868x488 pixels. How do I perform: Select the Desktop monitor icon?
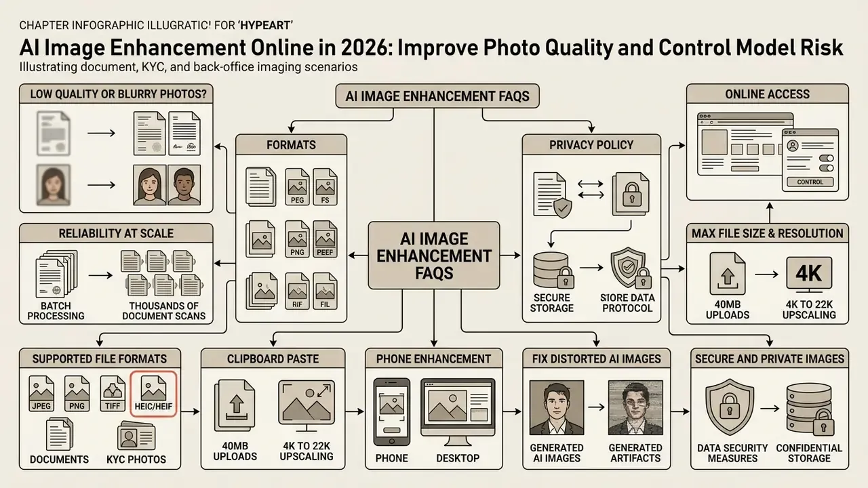pyautogui.click(x=459, y=411)
